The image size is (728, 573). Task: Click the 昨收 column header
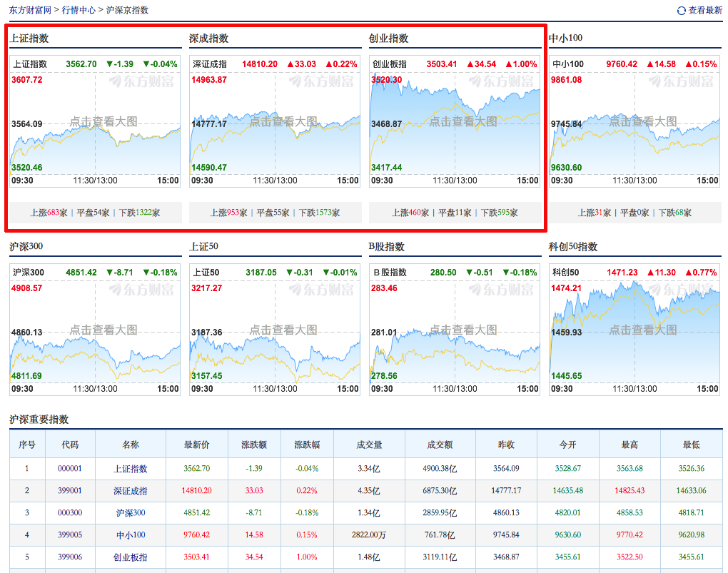click(x=506, y=445)
